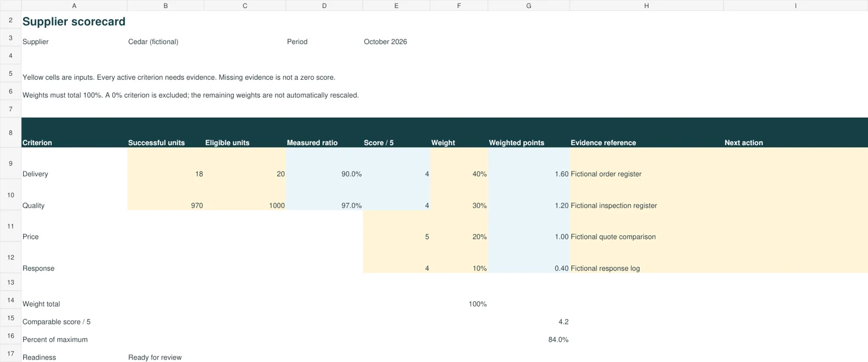Select column D header
The height and width of the screenshot is (362, 868).
click(x=324, y=5)
